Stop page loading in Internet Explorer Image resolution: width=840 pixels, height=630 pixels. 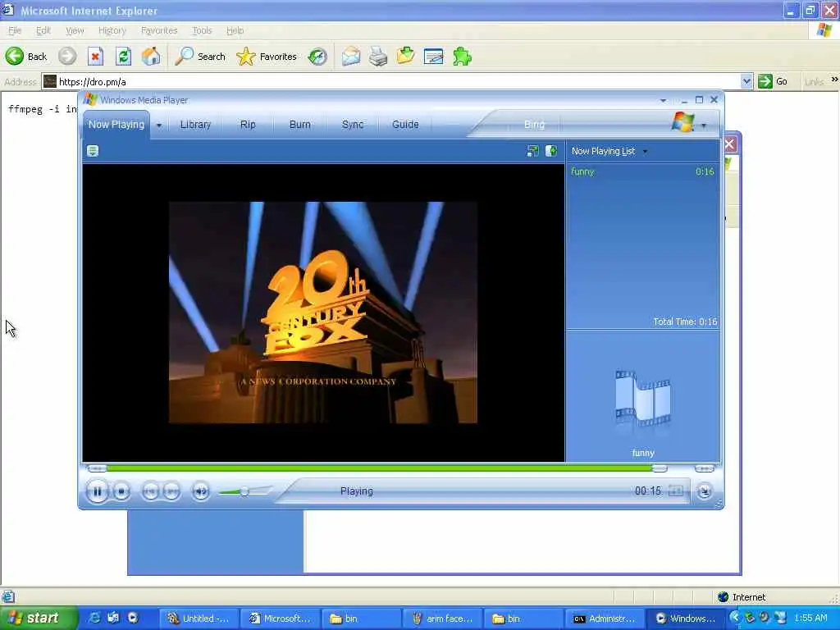point(95,57)
